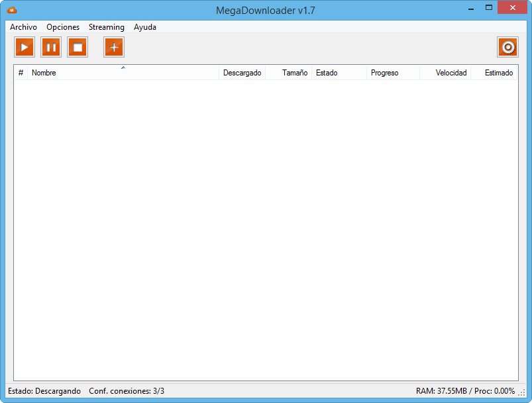
Task: Click the 'RAM: 37.55MB / Proc: 0.00%' status text
Action: [466, 391]
